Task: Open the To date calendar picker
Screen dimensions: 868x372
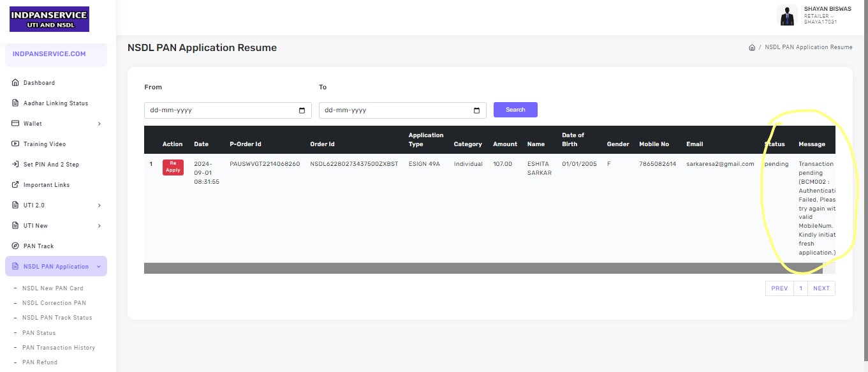Action: point(476,110)
